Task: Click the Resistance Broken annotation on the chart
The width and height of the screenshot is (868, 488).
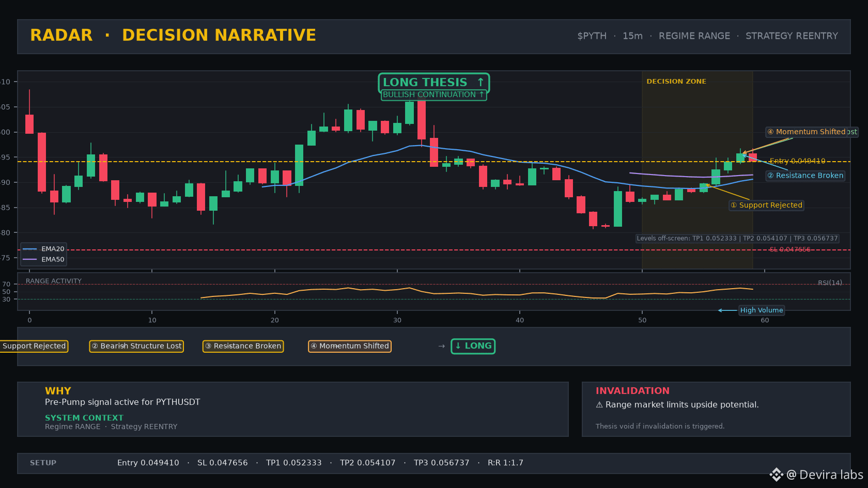Action: point(805,176)
